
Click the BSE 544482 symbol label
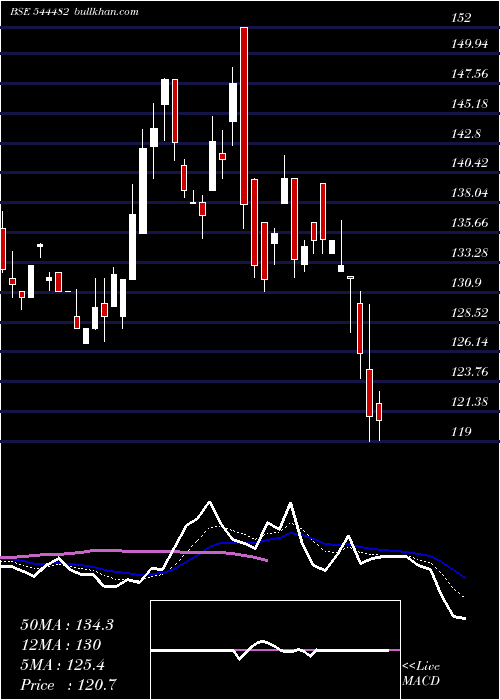click(39, 12)
